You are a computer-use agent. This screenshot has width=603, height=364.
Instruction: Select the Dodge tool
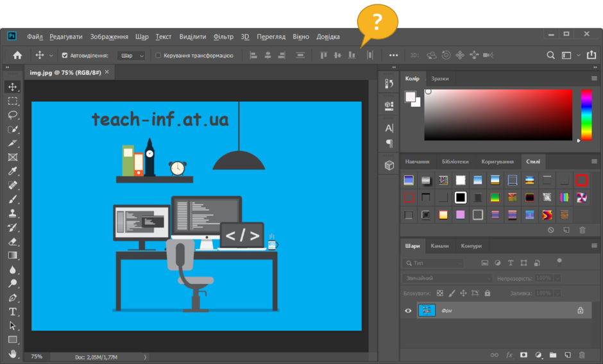click(x=12, y=284)
